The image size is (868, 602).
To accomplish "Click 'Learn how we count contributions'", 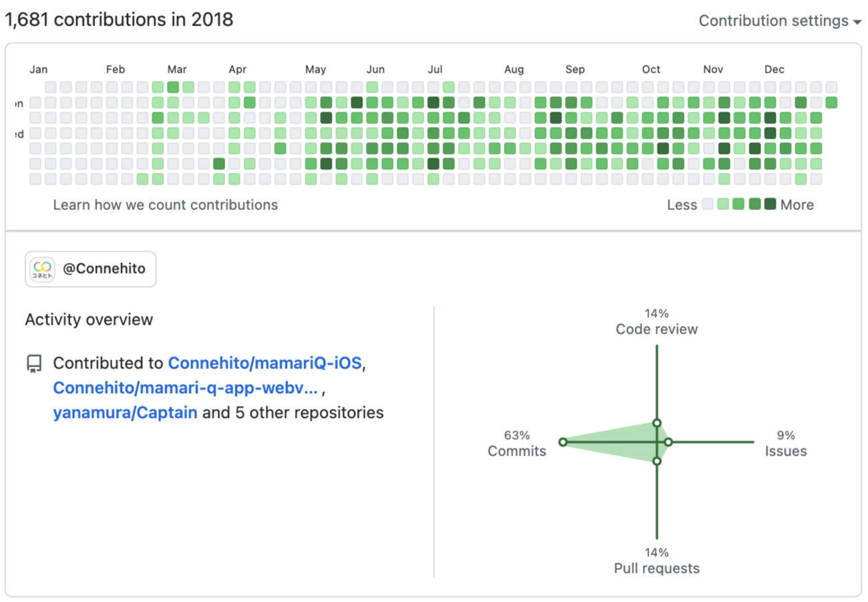I will [166, 204].
